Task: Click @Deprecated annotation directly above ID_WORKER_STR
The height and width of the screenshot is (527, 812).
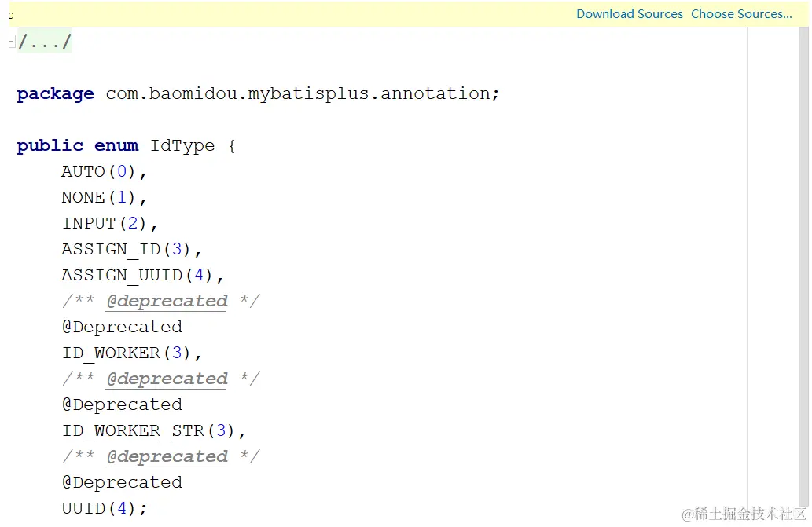Action: 122,404
